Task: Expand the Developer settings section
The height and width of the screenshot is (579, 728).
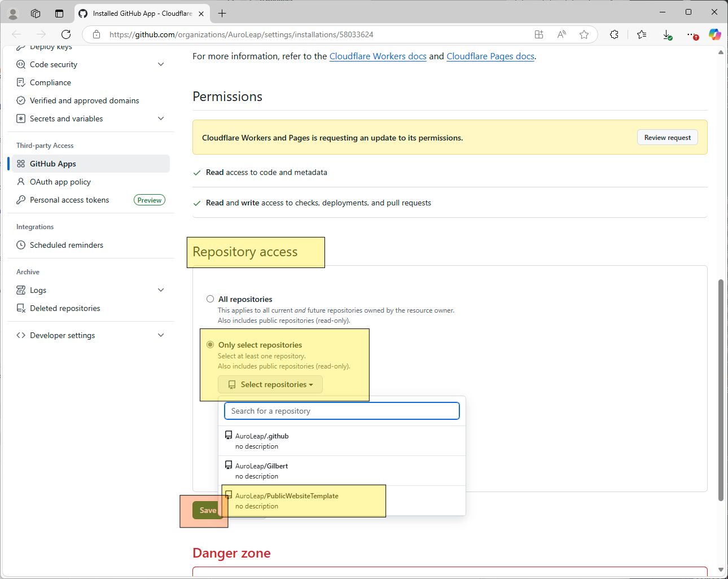Action: (161, 335)
